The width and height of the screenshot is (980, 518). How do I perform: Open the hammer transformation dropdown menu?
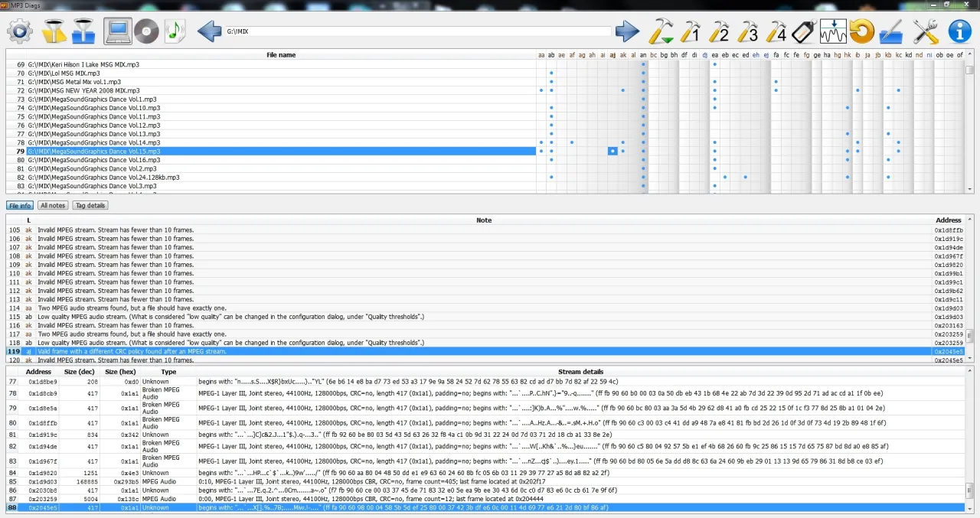point(660,31)
